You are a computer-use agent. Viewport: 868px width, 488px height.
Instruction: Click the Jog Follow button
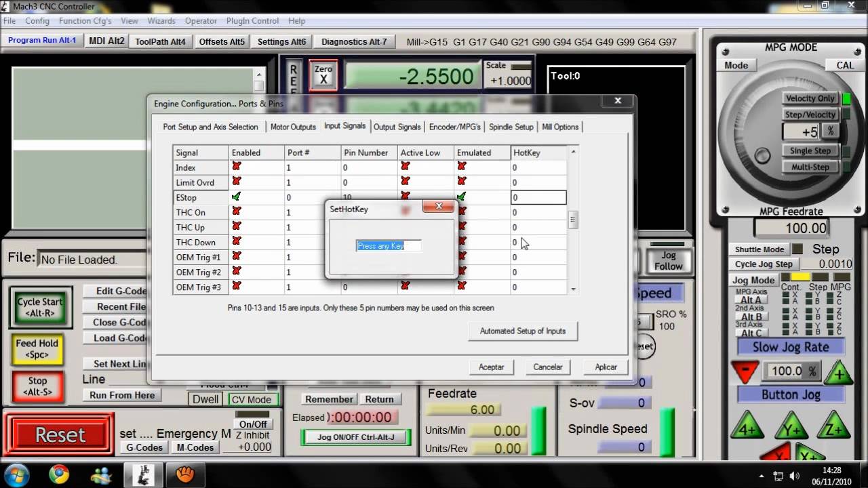[x=669, y=260]
